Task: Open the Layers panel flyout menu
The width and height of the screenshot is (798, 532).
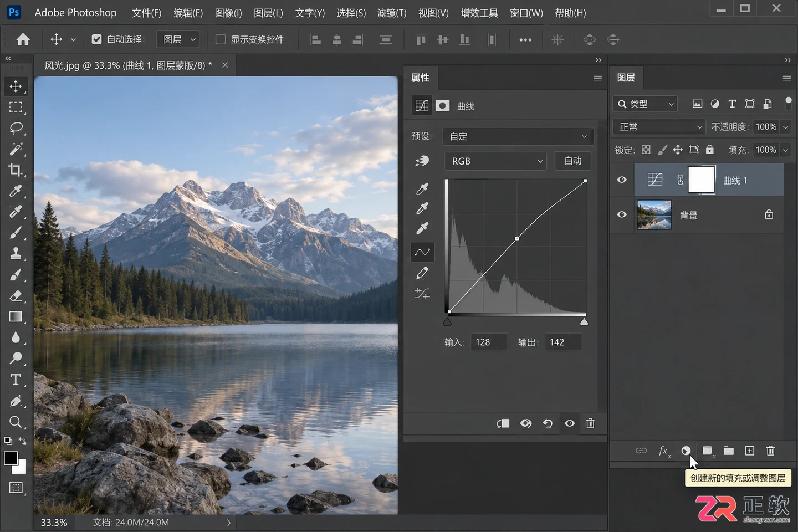Action: 786,78
